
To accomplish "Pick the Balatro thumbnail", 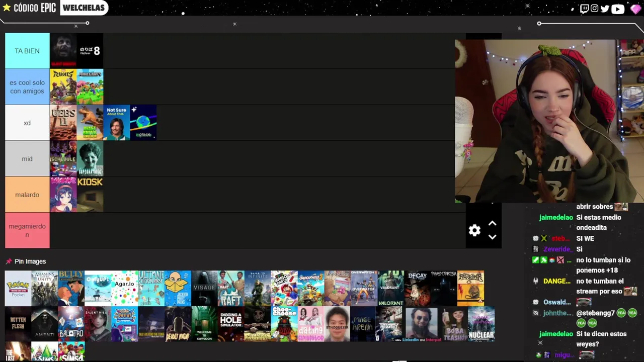I will pyautogui.click(x=71, y=324).
